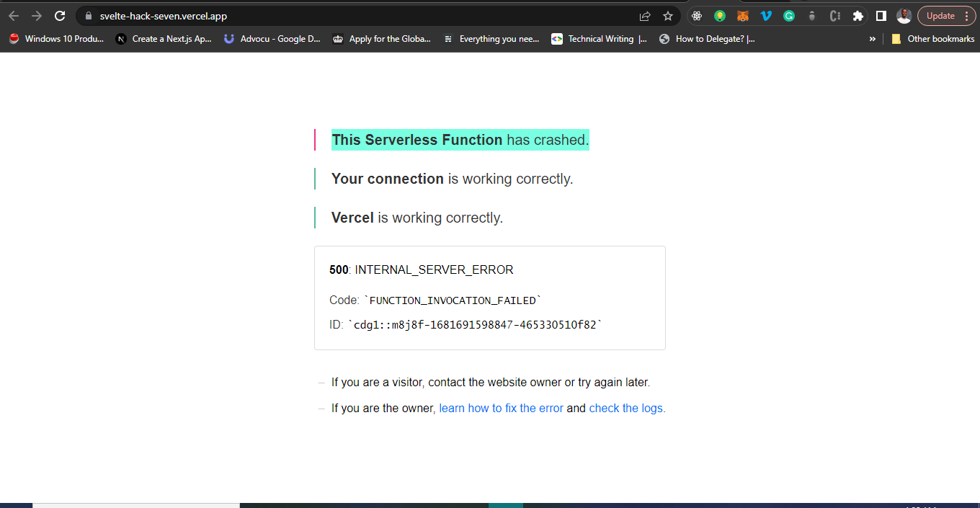This screenshot has height=508, width=980.
Task: Expand hidden bookmarks with the chevron
Action: [x=873, y=39]
